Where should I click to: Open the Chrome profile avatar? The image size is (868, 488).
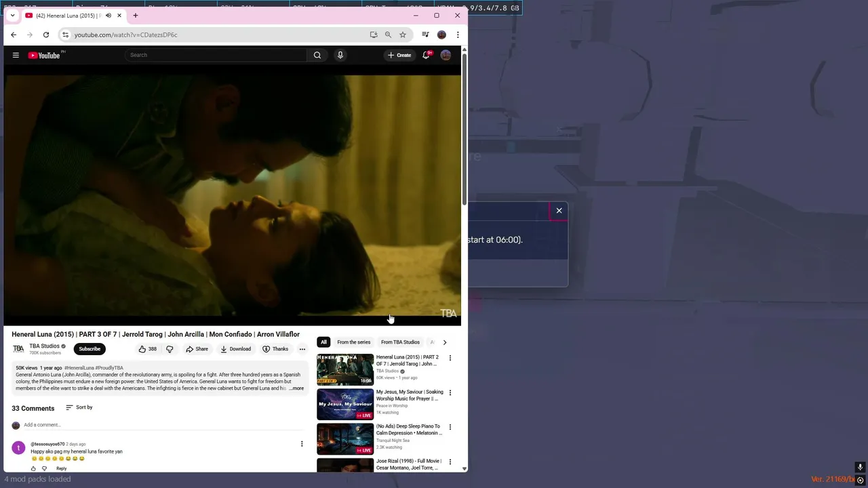point(441,35)
